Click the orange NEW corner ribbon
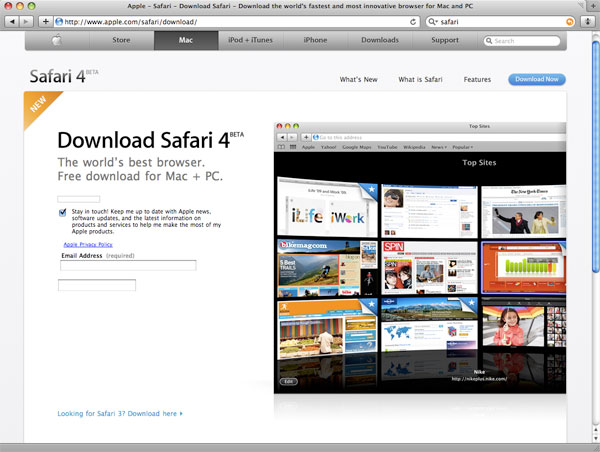Screen dimensions: 600x452 (x=40, y=107)
